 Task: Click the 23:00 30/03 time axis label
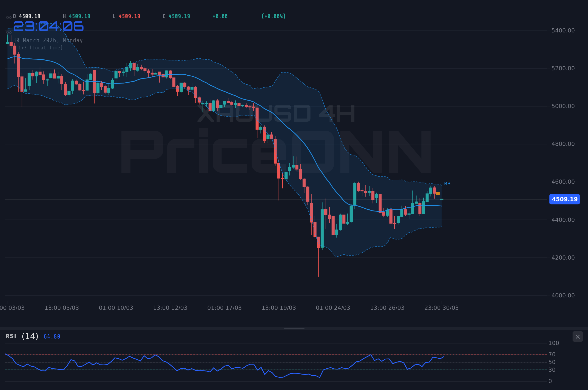point(441,308)
